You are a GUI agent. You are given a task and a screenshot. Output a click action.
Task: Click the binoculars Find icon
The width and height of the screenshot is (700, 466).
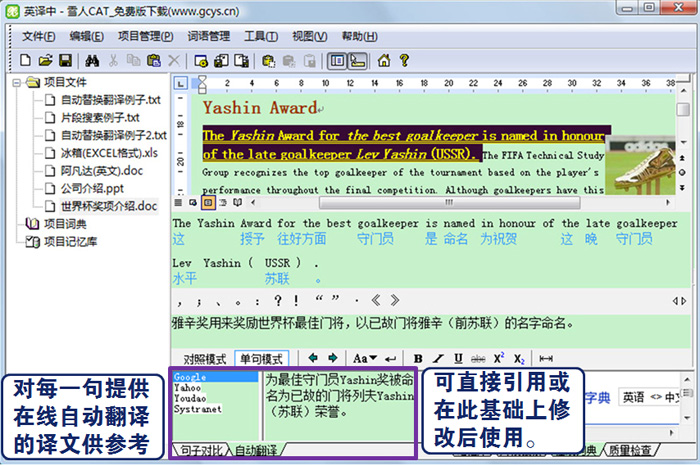coord(90,60)
